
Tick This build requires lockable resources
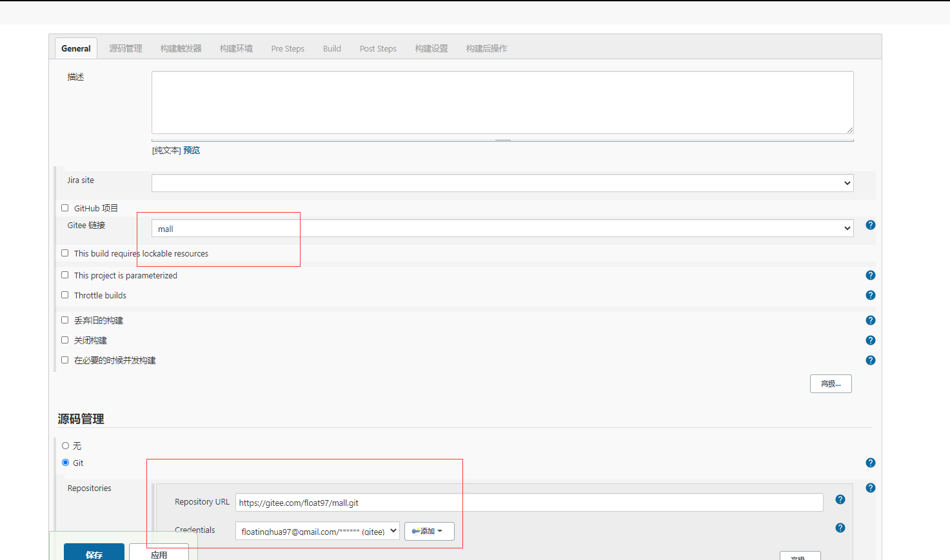[64, 253]
